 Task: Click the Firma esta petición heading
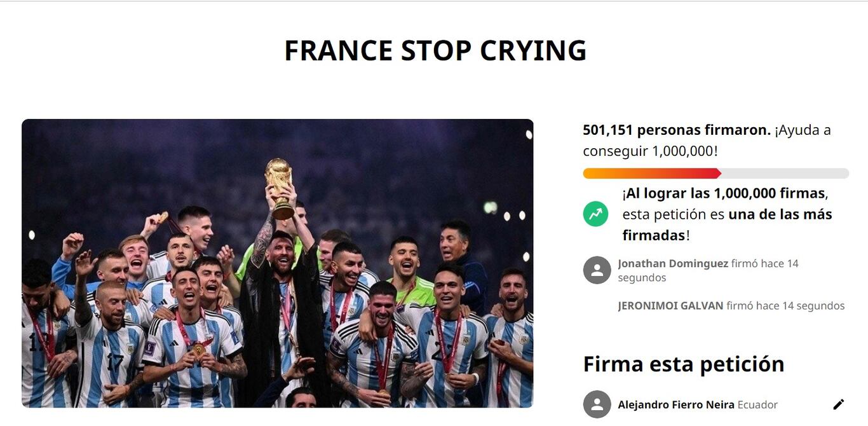coord(684,364)
